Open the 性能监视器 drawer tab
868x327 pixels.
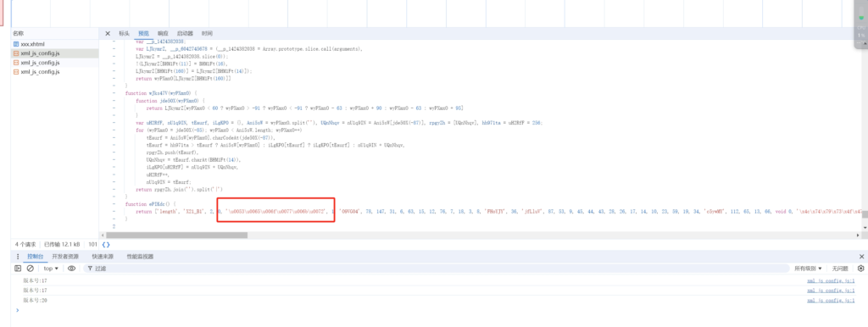tap(140, 257)
